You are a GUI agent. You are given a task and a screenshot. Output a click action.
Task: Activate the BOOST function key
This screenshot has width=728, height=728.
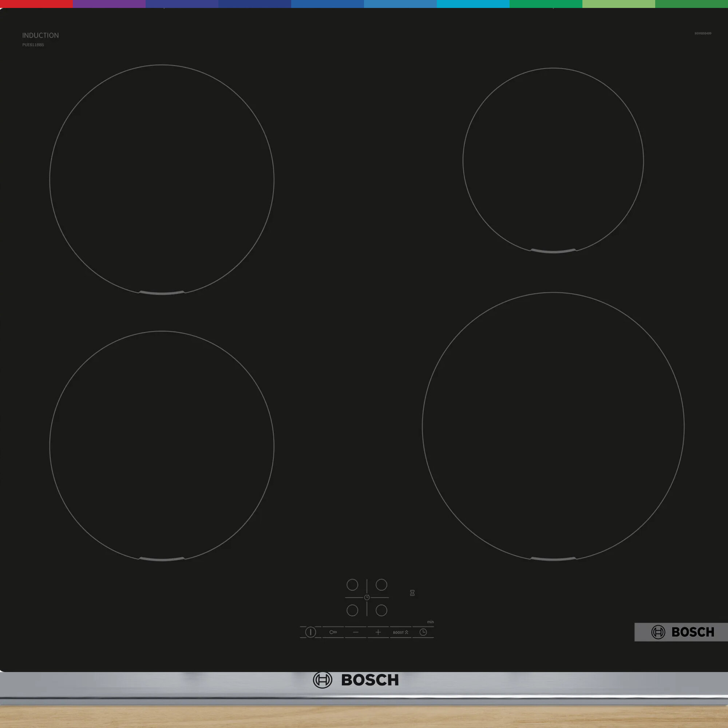point(400,632)
